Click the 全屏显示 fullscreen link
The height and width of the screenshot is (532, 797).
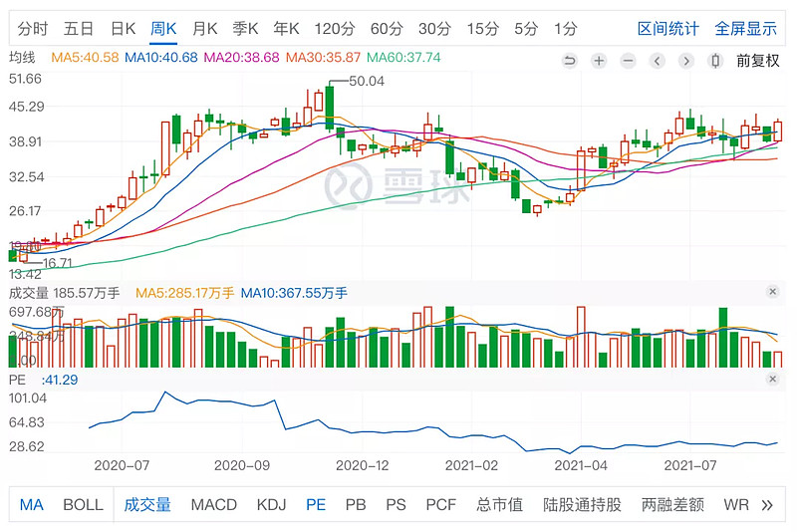746,28
